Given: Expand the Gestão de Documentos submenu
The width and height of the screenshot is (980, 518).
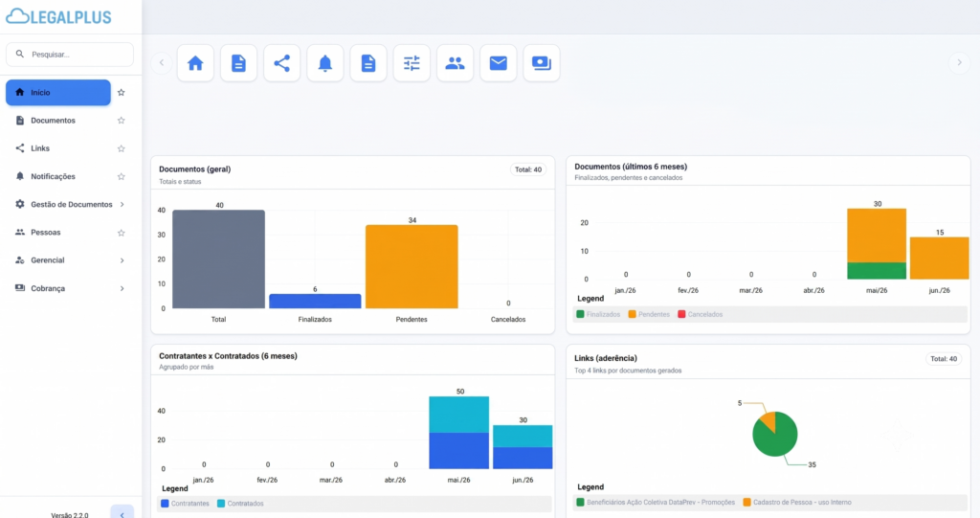Looking at the screenshot, I should tap(122, 205).
